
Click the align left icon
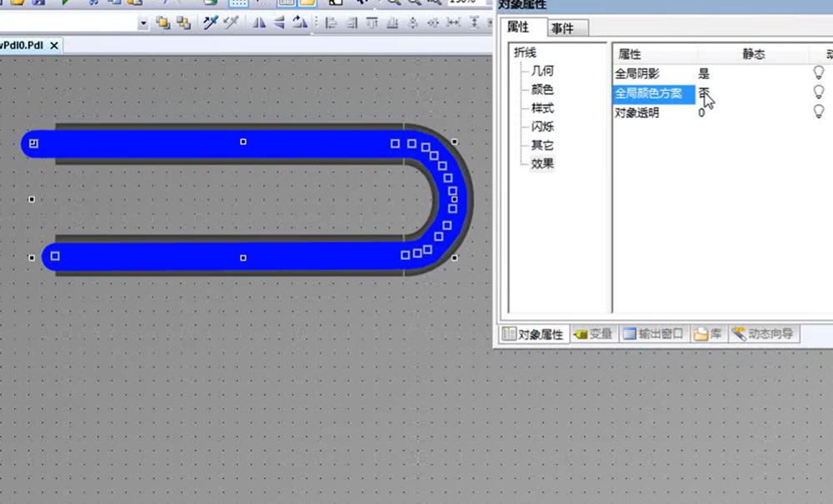pyautogui.click(x=332, y=23)
